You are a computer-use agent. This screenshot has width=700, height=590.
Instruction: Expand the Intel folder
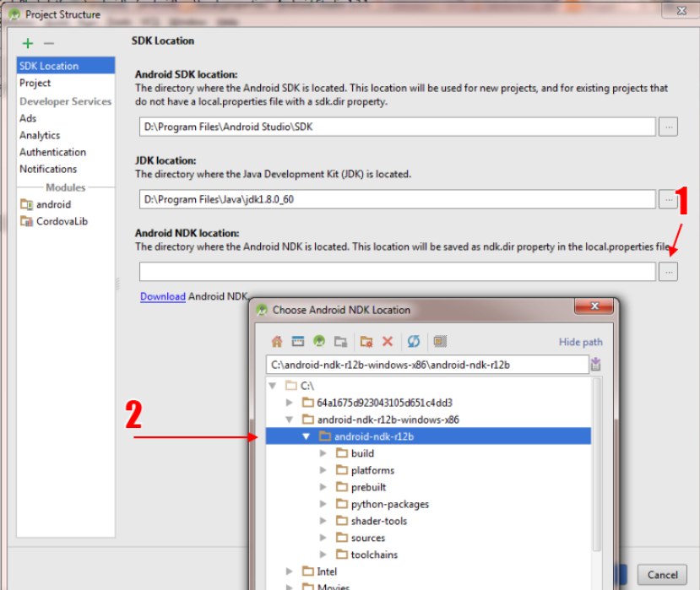[x=290, y=571]
